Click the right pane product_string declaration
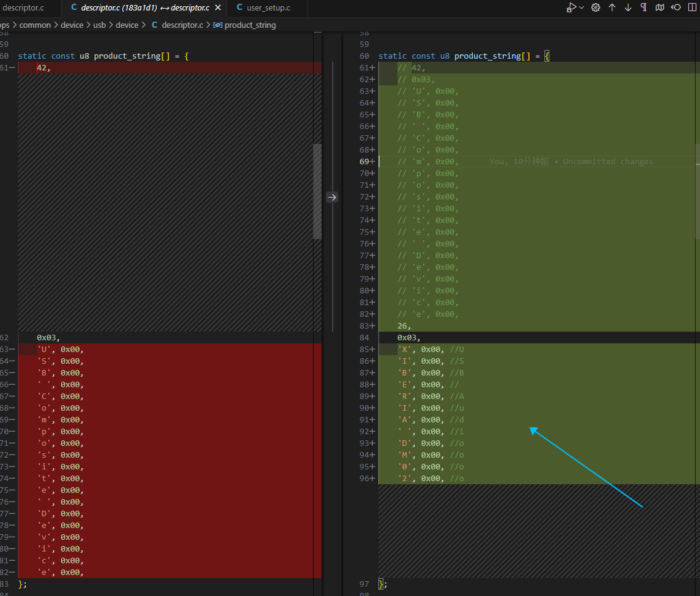This screenshot has width=700, height=596. click(x=464, y=56)
